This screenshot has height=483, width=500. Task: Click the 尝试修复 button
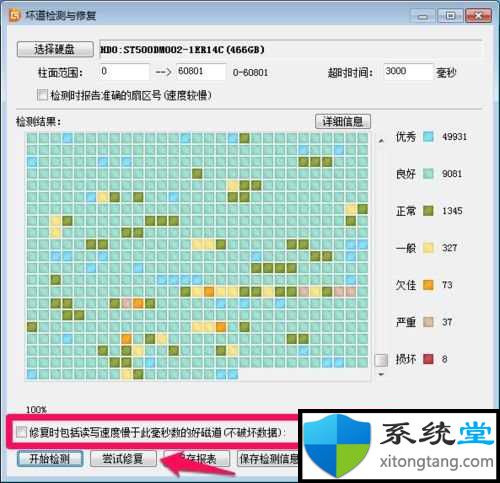pos(123,459)
